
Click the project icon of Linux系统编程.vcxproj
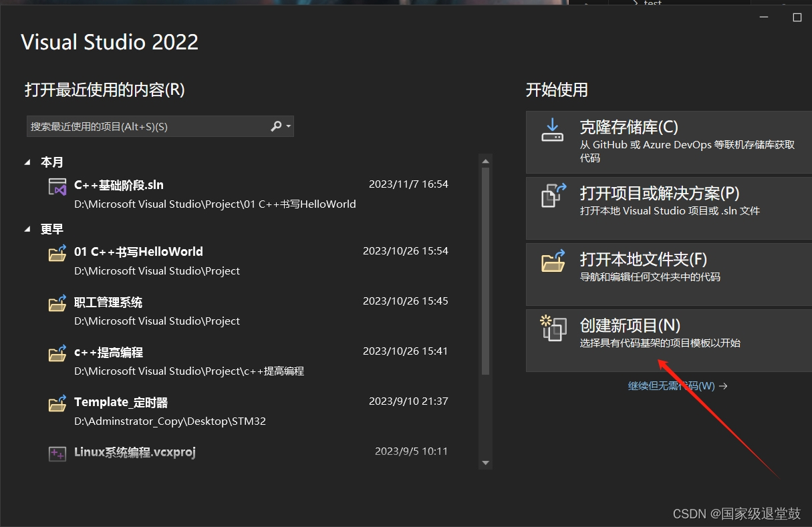57,454
